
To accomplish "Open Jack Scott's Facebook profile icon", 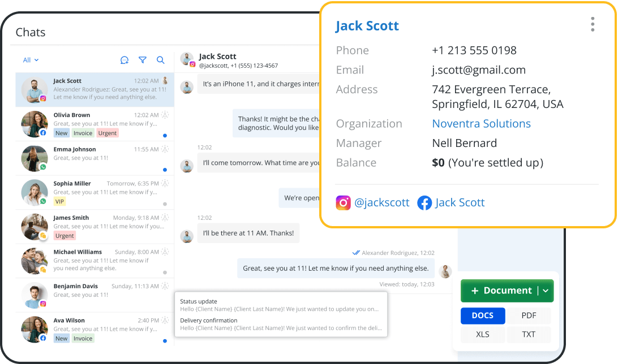I will (x=424, y=202).
